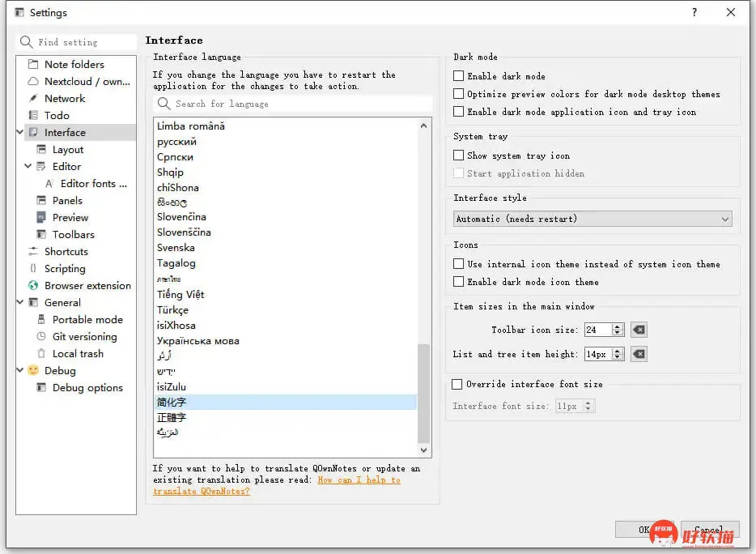Click the Network settings icon
The width and height of the screenshot is (756, 554).
[33, 99]
